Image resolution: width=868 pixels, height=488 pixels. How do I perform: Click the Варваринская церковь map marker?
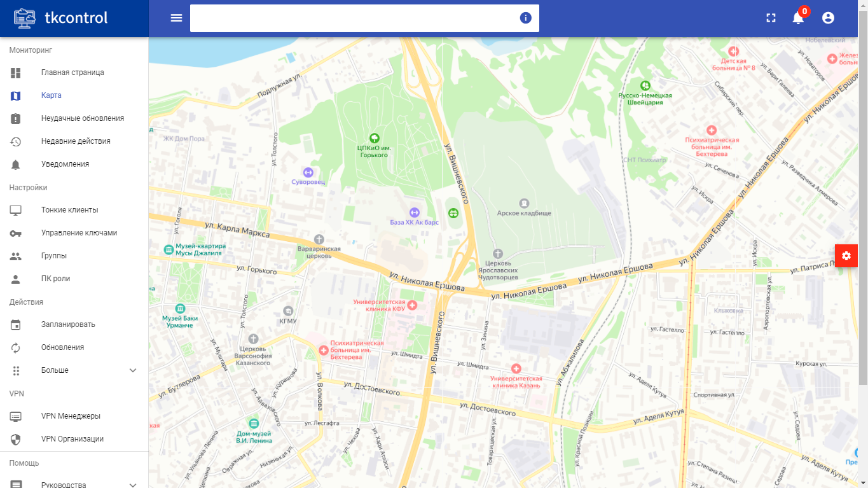[x=319, y=239]
